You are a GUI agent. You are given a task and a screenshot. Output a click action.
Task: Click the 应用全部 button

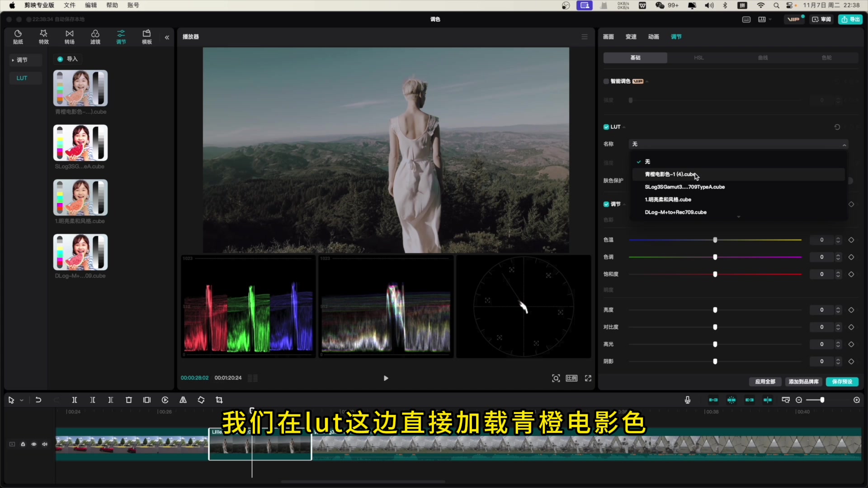[765, 382]
